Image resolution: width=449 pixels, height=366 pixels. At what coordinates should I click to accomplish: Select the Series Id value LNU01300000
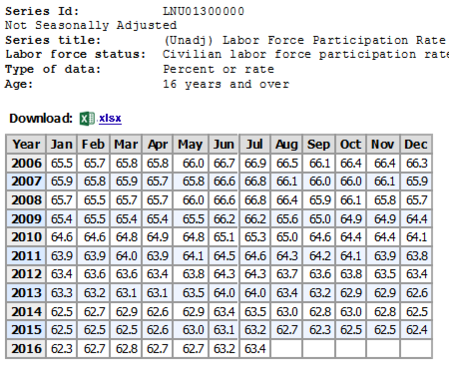(203, 11)
